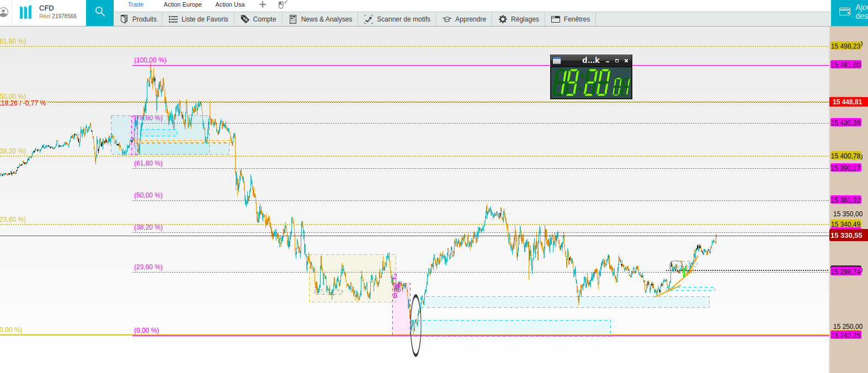Open Scanner de motifs

pyautogui.click(x=397, y=19)
